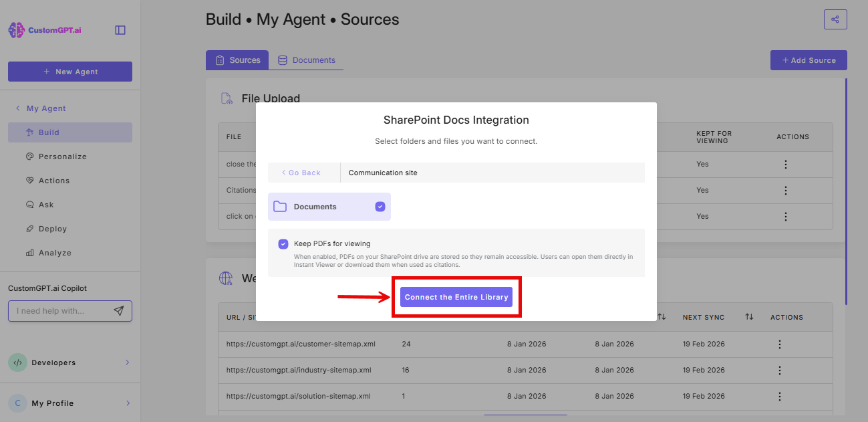Viewport: 868px width, 422px height.
Task: Open actions for industry-sitemap.xml row
Action: click(779, 371)
